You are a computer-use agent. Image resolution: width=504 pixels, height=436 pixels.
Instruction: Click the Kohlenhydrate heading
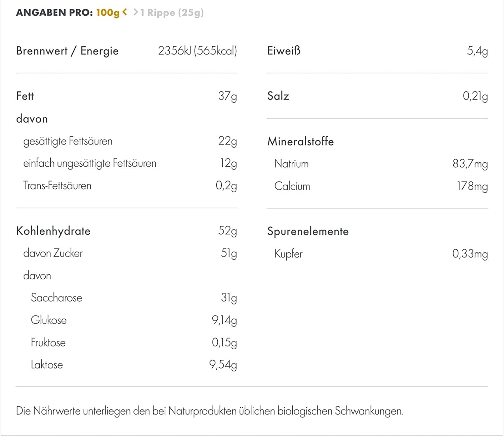[53, 231]
